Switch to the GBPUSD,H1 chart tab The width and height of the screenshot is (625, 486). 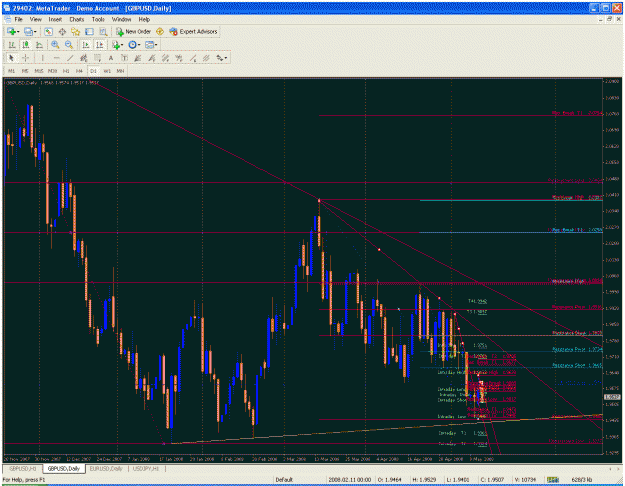coord(23,468)
